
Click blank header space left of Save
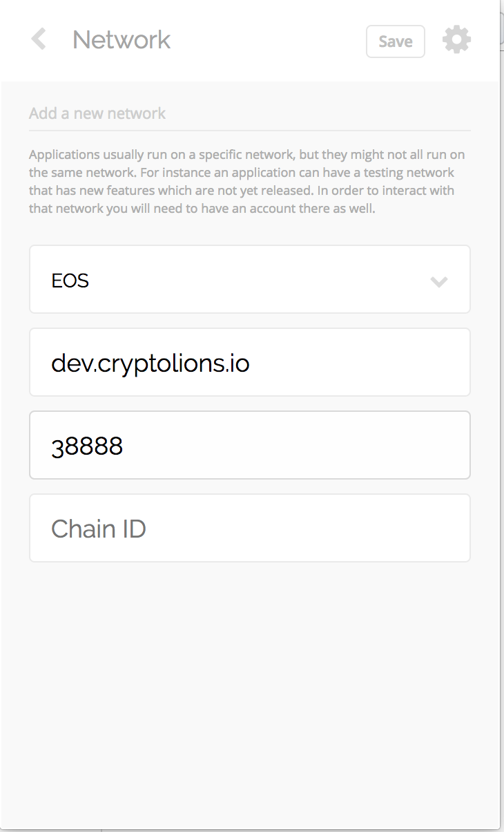(269, 40)
